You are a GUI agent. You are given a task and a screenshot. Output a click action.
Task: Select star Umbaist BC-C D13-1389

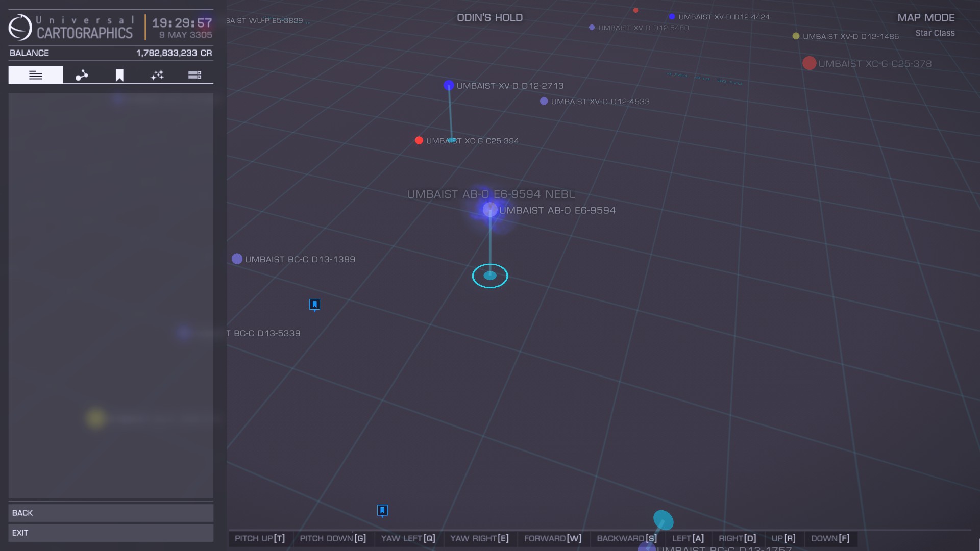[237, 259]
